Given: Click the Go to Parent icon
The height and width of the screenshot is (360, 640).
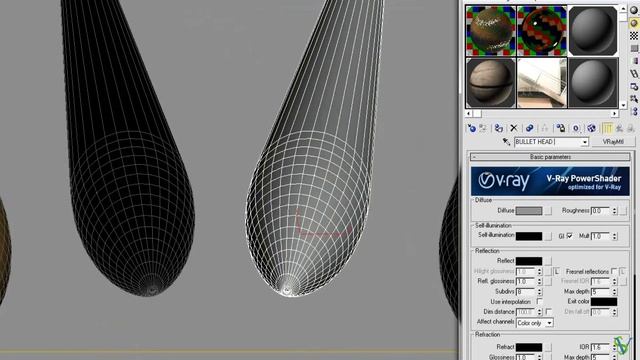Looking at the screenshot, I should 620,128.
